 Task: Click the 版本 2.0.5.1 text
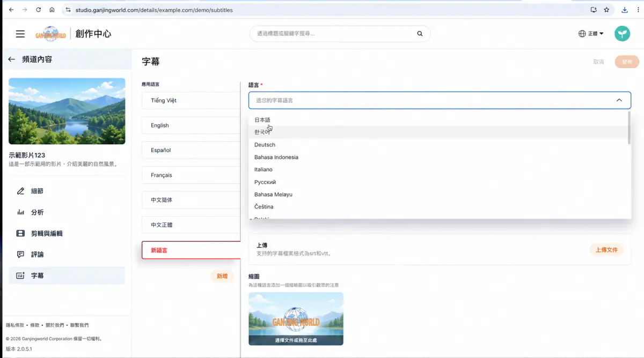(19, 349)
